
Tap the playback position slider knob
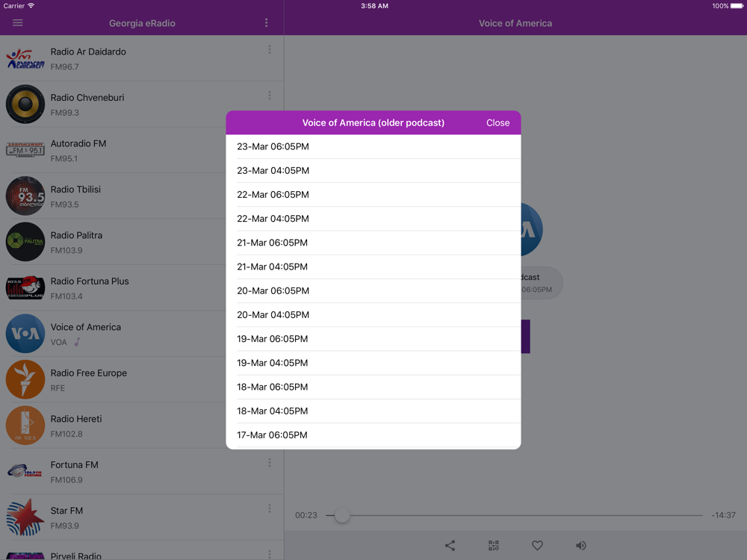click(342, 514)
